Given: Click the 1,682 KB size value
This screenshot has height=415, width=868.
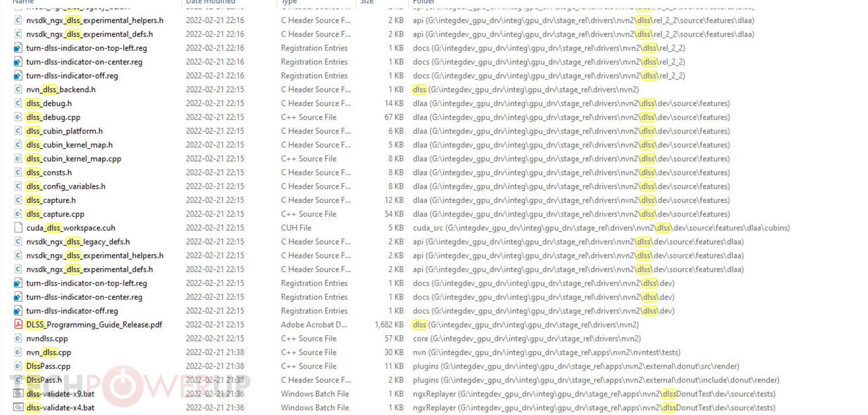Looking at the screenshot, I should pyautogui.click(x=389, y=325).
